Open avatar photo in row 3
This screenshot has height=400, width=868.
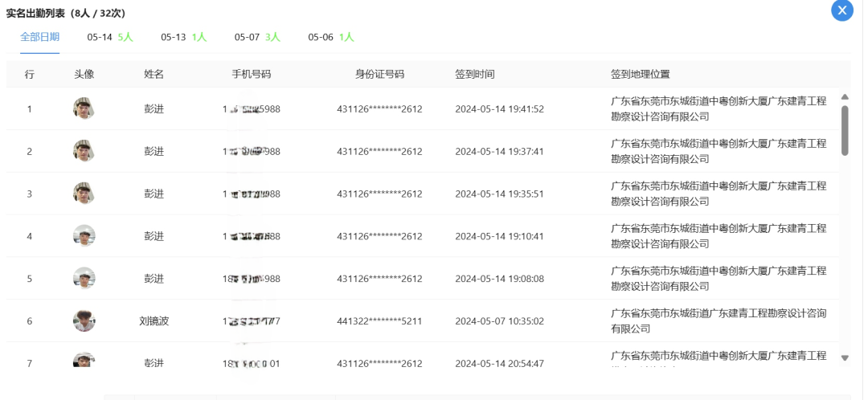[84, 194]
